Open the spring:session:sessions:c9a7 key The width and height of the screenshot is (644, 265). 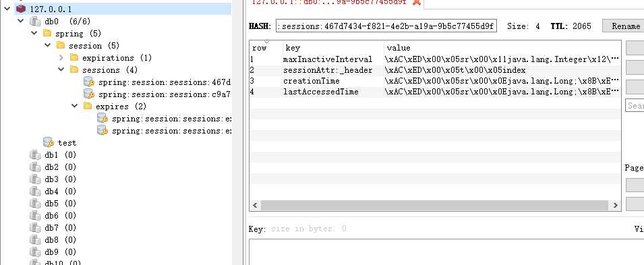165,94
